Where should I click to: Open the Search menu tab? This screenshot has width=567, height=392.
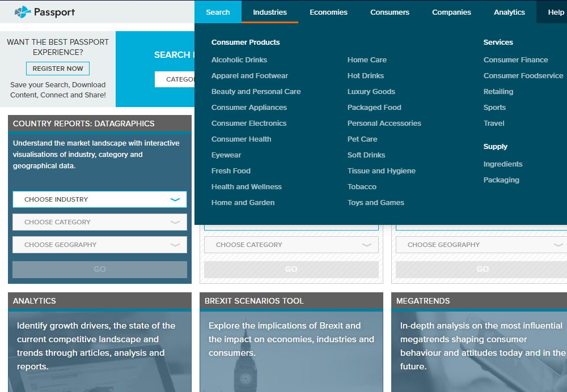click(218, 12)
